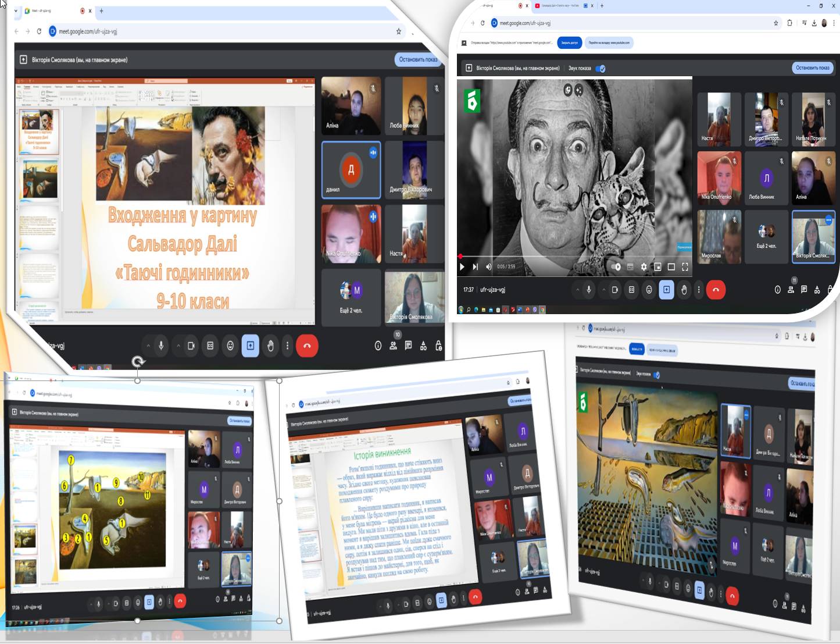Turn on captions in the title-slide Meet window
Viewport: 840px width, 644px height.
coord(210,346)
